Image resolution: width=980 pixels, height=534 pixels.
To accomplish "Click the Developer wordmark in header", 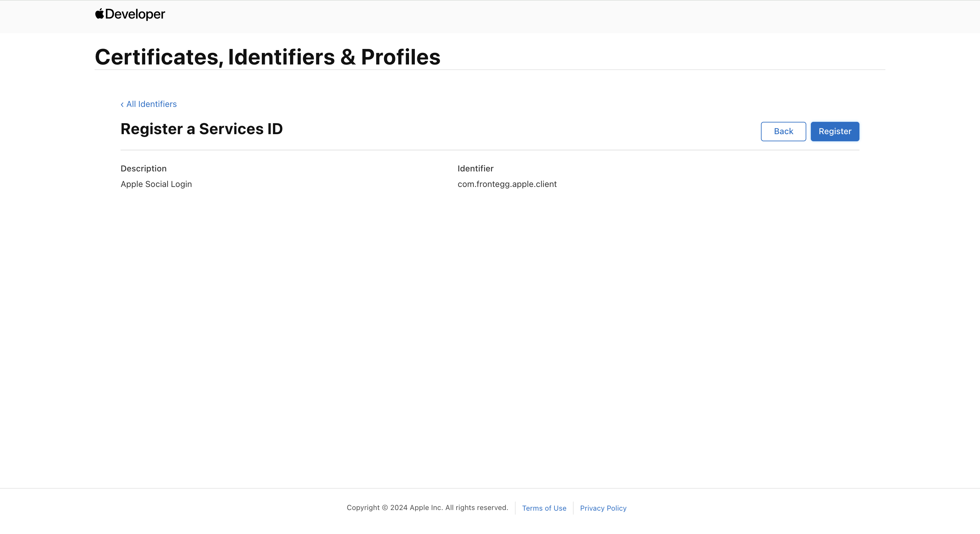I will point(135,14).
